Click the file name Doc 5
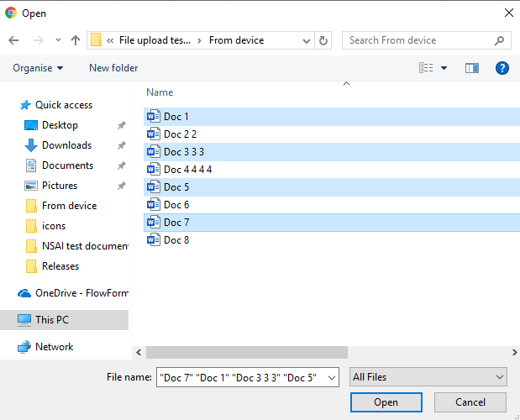The height and width of the screenshot is (420, 520). tap(176, 187)
